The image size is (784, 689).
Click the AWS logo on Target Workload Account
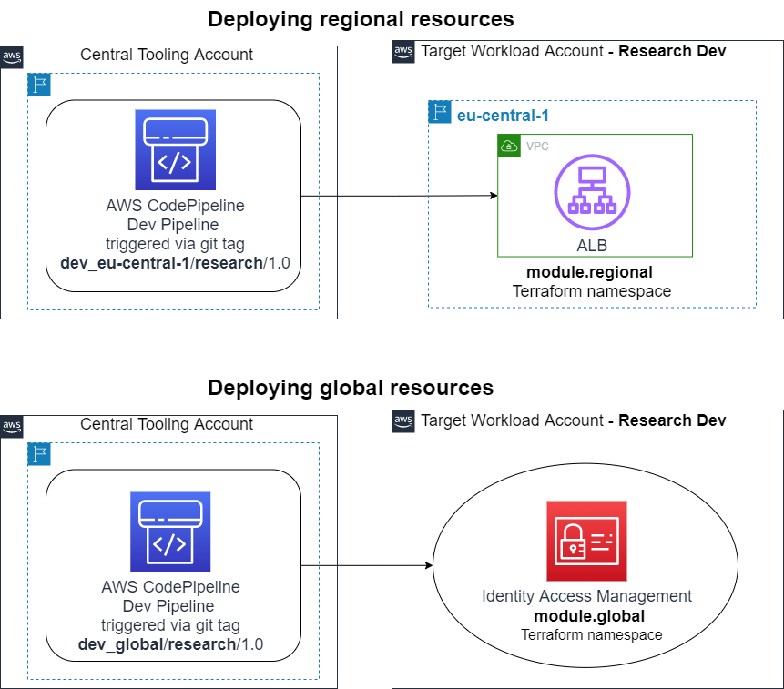click(x=402, y=52)
